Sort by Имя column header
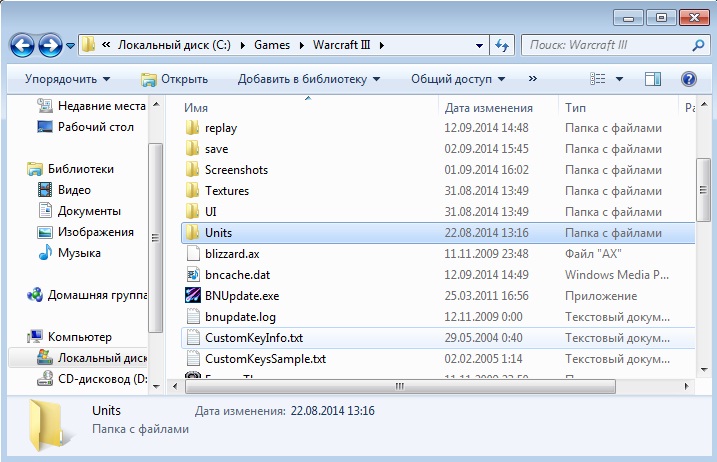This screenshot has height=462, width=717. tap(196, 108)
